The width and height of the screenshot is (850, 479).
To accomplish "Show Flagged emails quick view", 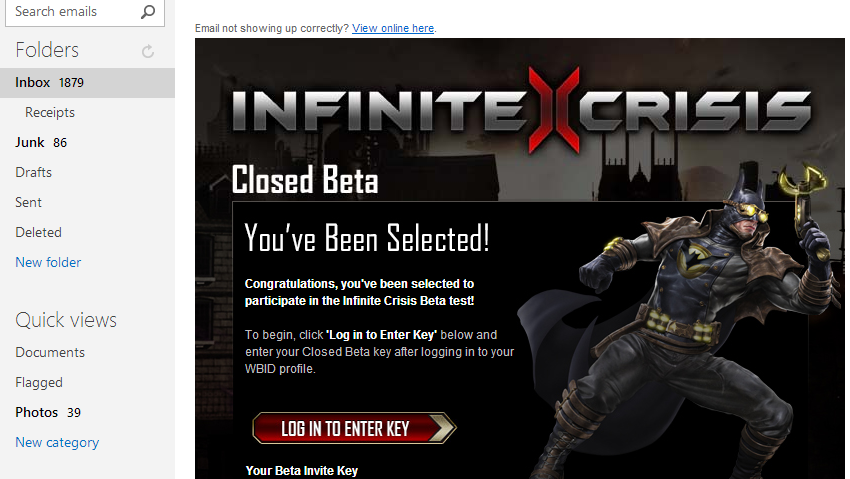I will coord(39,383).
